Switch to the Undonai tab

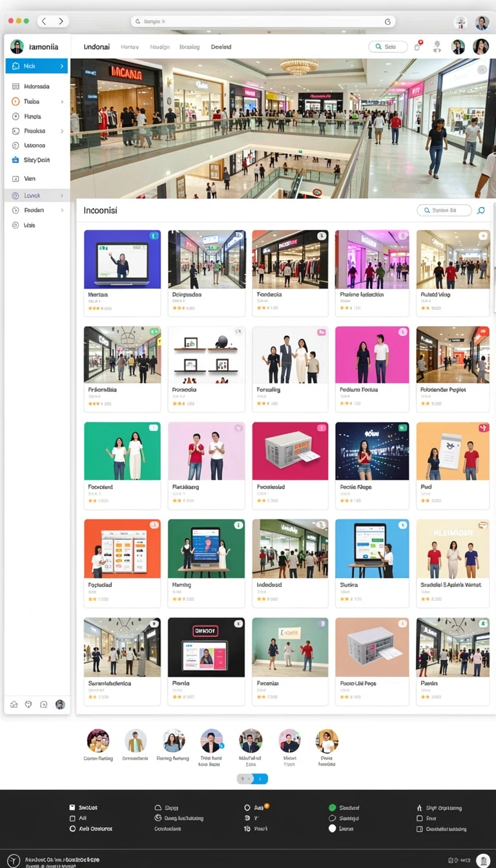tap(97, 46)
